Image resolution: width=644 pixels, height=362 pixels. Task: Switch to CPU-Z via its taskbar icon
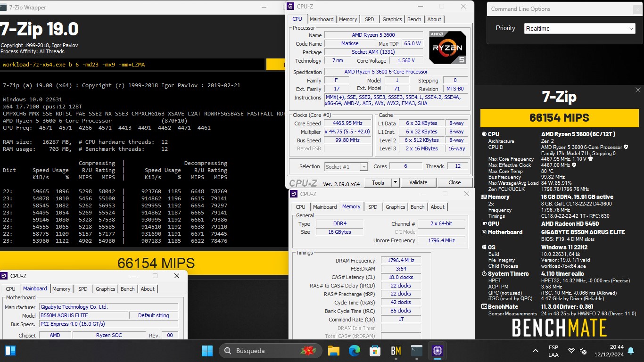point(437,351)
